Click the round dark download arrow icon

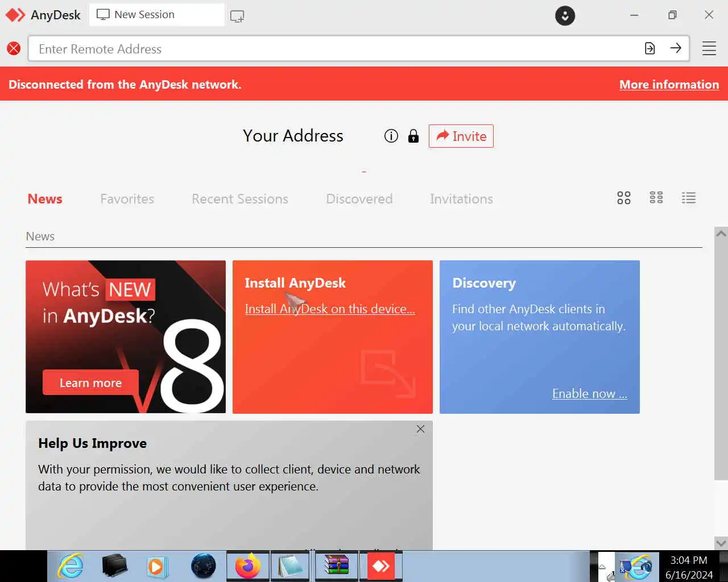[x=565, y=15]
